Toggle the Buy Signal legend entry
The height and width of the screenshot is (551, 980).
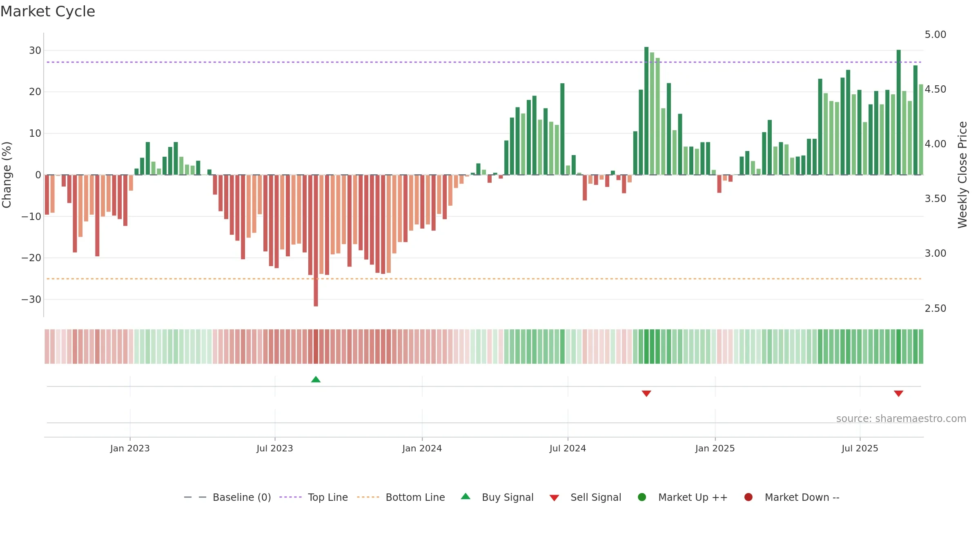[497, 497]
